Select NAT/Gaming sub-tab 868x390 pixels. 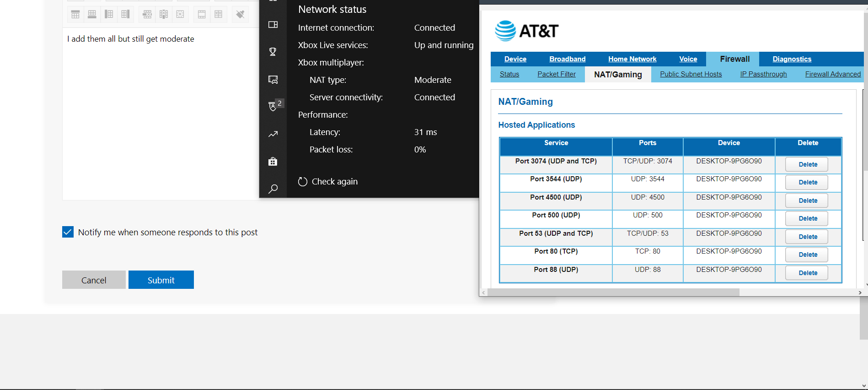tap(618, 75)
